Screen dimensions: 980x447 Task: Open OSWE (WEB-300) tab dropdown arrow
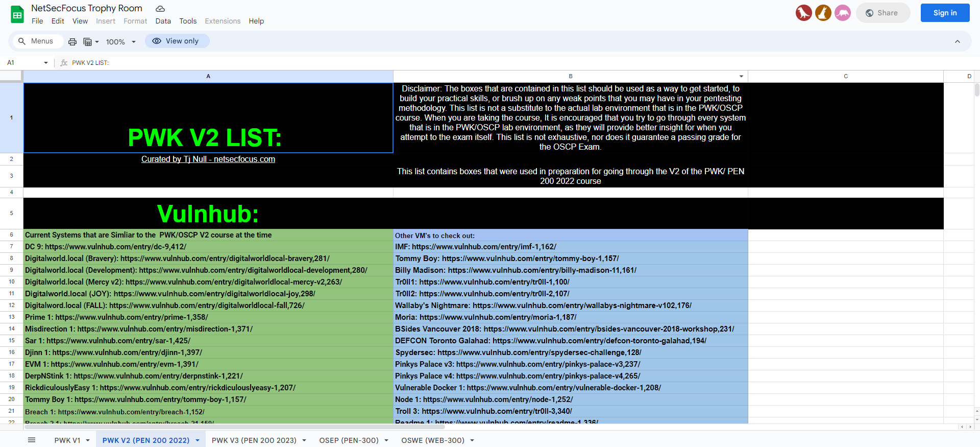coord(472,440)
